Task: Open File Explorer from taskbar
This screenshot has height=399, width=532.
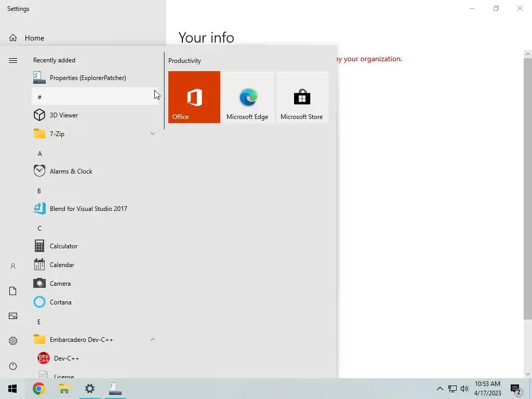Action: pyautogui.click(x=64, y=389)
